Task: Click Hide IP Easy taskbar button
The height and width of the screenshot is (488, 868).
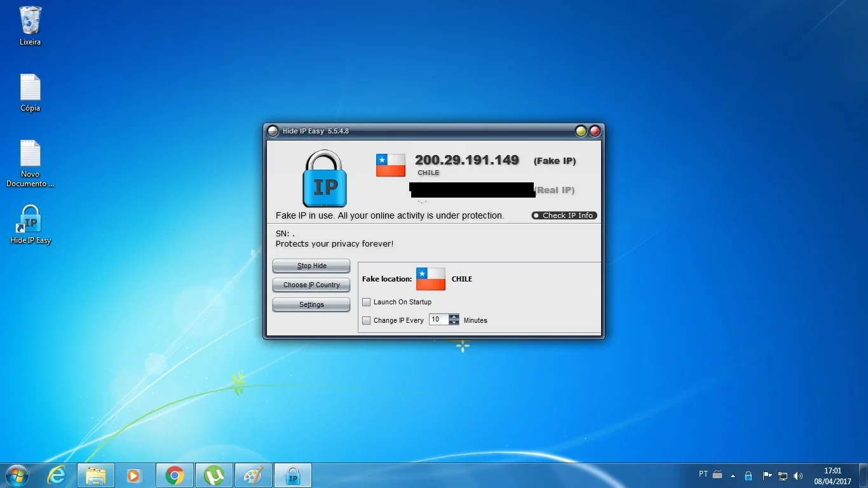Action: (x=293, y=475)
